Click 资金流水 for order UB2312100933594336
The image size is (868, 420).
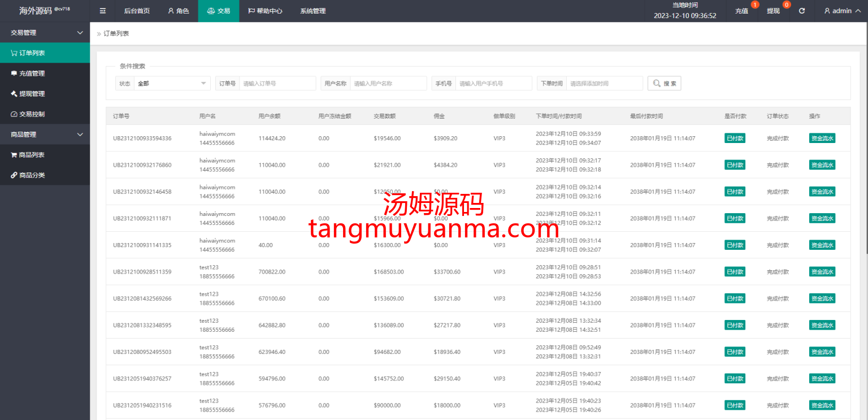[822, 138]
